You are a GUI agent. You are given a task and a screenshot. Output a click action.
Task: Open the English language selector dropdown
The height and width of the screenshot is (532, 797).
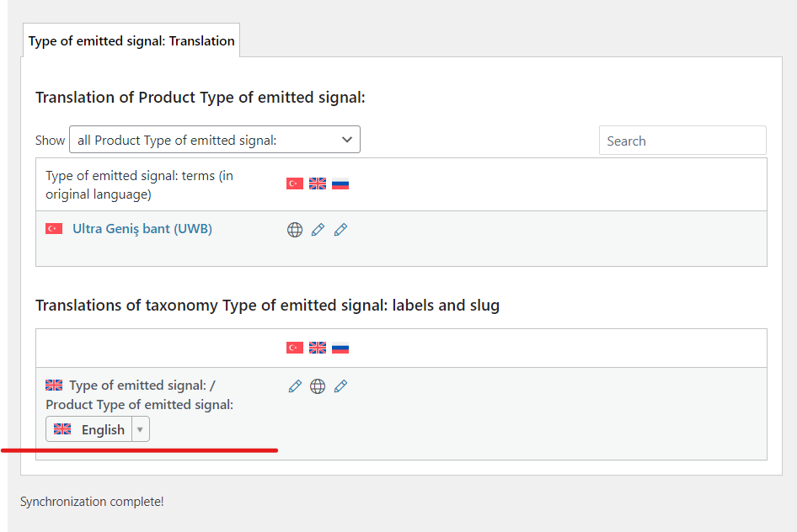(98, 429)
